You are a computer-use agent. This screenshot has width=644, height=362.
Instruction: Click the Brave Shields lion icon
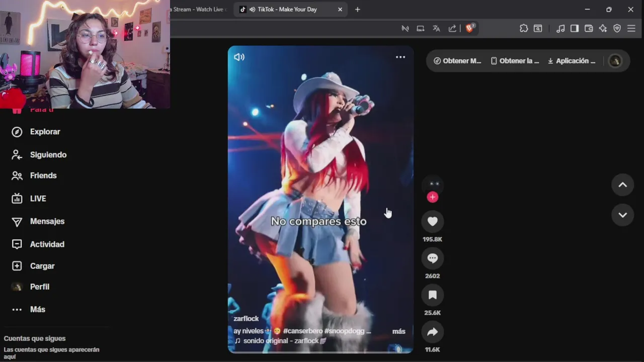coord(469,29)
